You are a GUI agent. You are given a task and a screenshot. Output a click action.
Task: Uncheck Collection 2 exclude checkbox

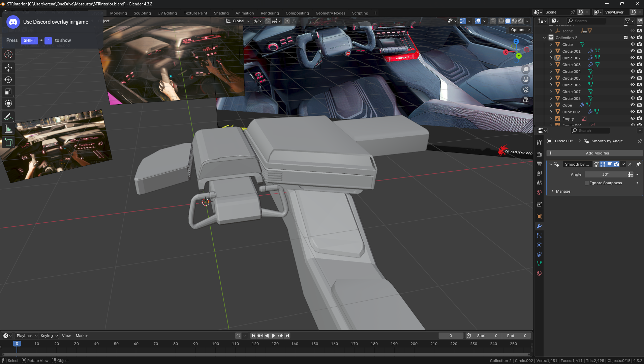[x=626, y=37]
